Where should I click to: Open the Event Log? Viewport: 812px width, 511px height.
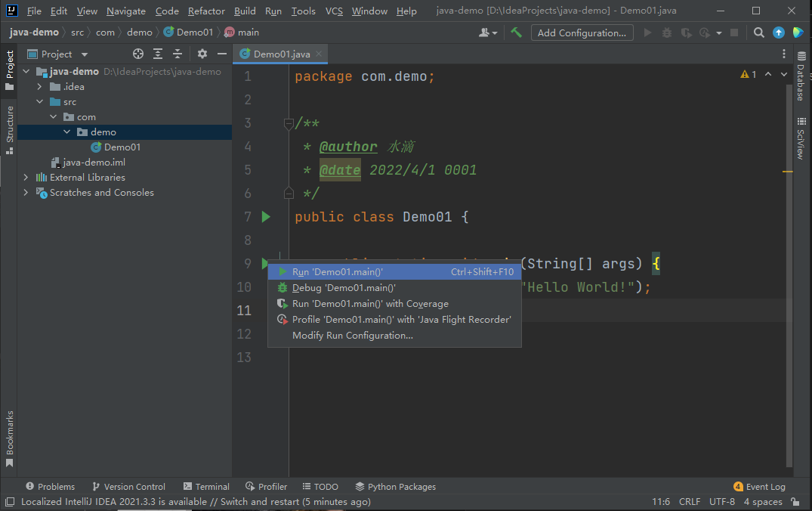tap(760, 487)
